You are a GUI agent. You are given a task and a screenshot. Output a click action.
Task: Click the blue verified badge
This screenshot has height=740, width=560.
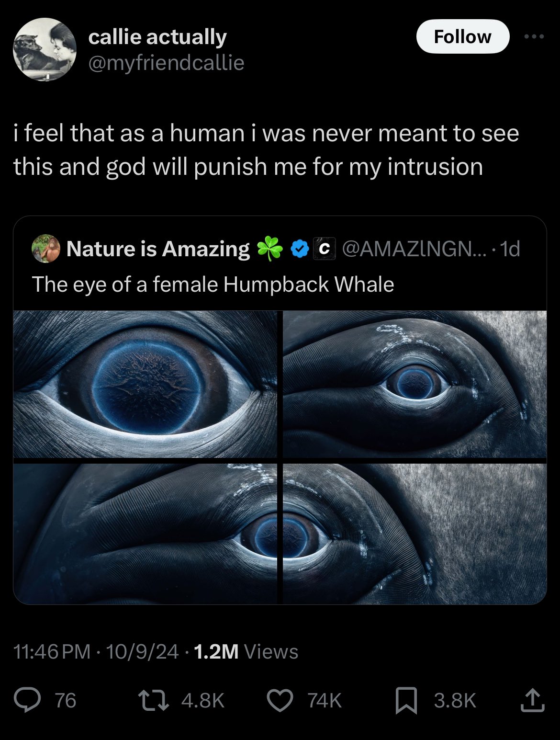[300, 249]
